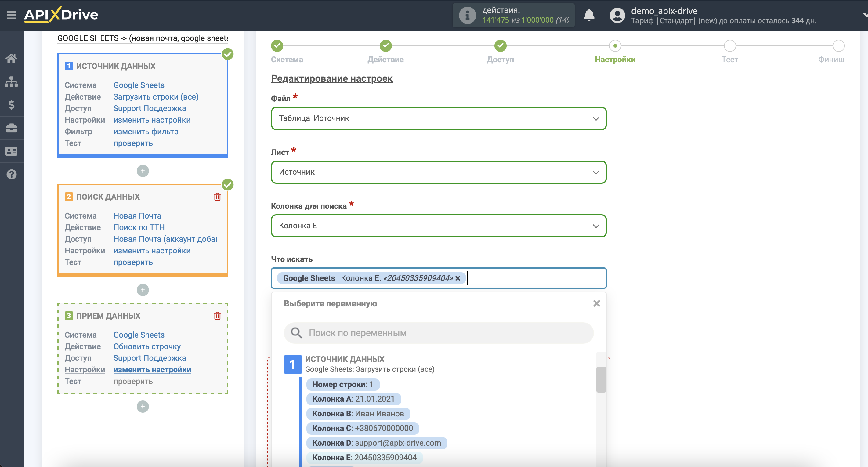Select variable Колонка D: support@apix-drive.com

coord(377,443)
